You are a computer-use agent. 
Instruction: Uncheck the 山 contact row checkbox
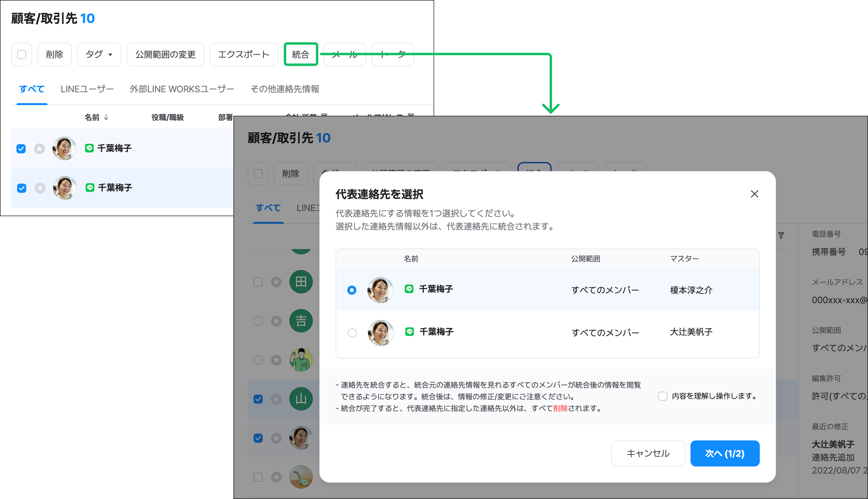point(258,399)
